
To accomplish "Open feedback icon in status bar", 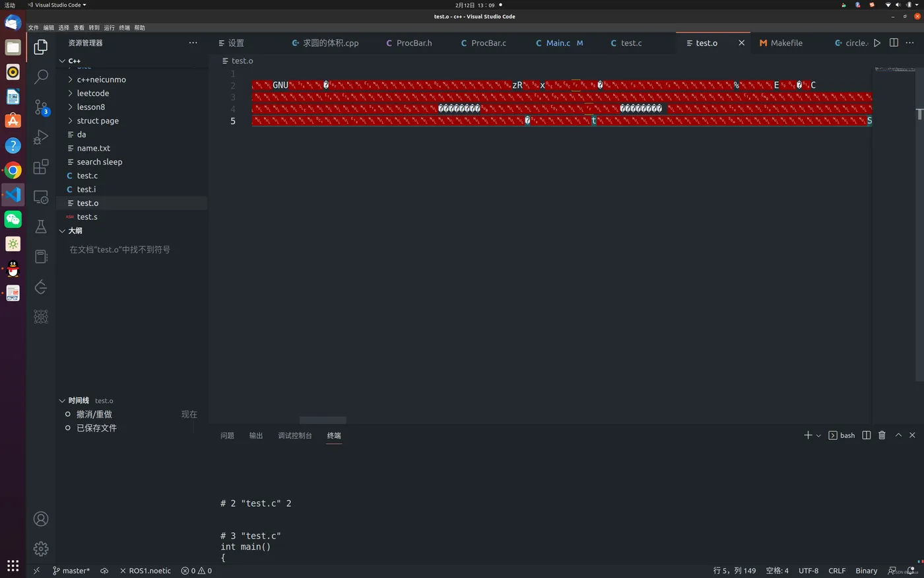I will 892,571.
